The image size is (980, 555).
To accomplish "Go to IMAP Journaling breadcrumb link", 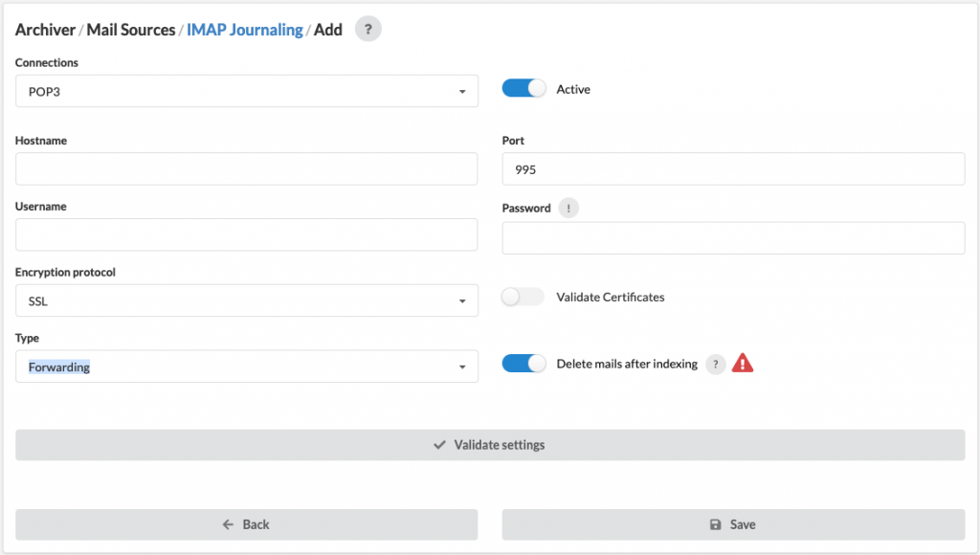I will (244, 30).
